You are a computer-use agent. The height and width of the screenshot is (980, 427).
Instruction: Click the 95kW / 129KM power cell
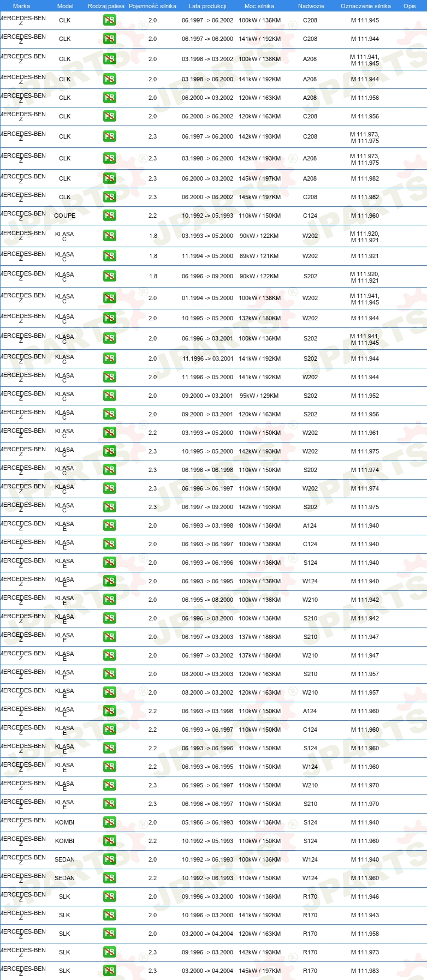pyautogui.click(x=259, y=396)
